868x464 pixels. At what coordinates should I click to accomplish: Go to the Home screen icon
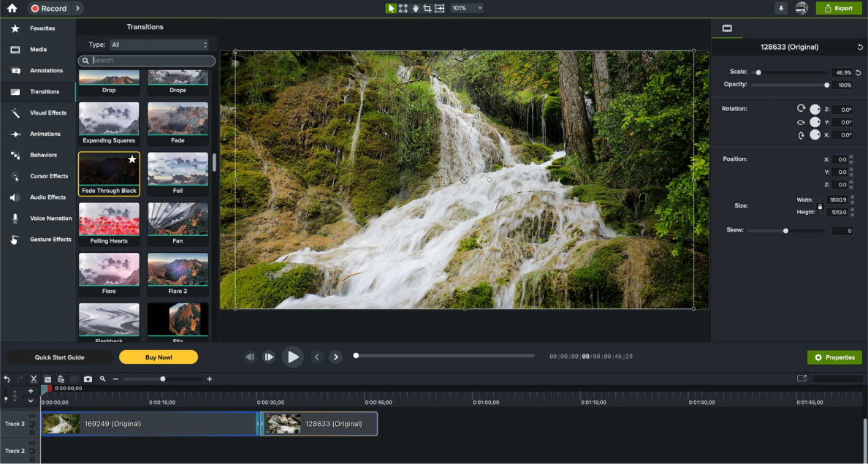12,8
